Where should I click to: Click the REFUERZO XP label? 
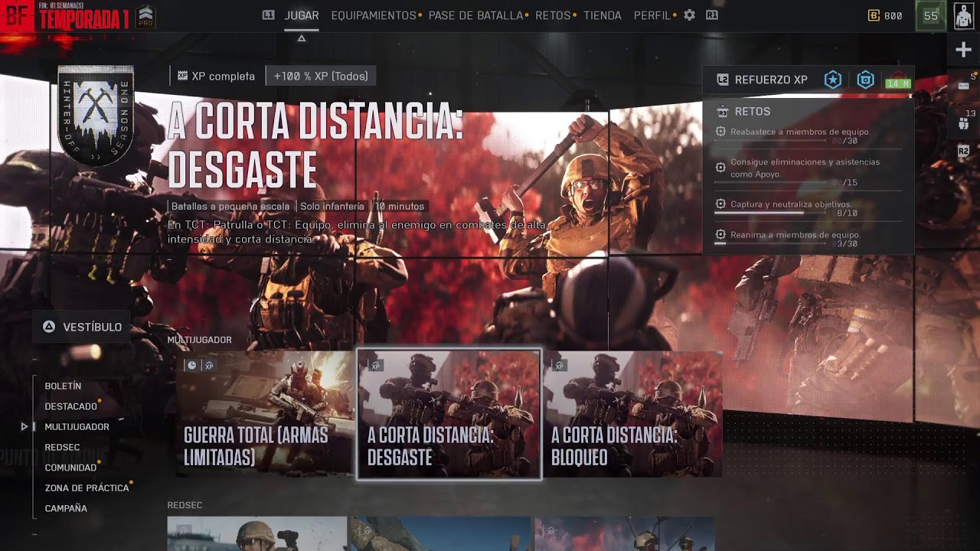771,80
